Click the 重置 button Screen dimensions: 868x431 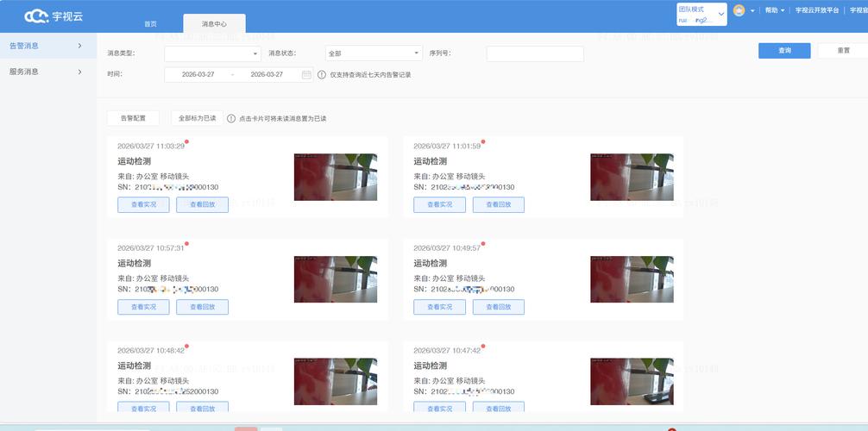[842, 50]
